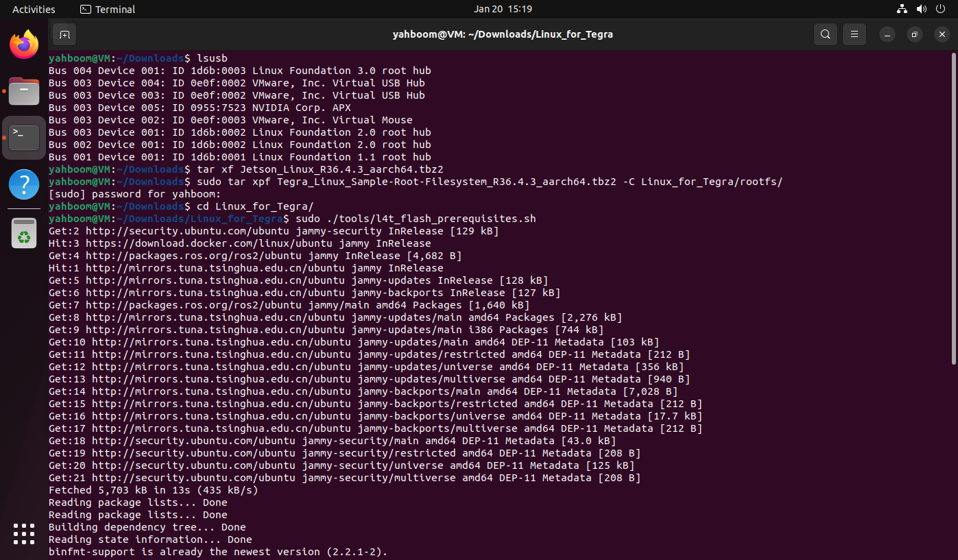Screen dimensions: 958x560
Task: Select the Terminal icon in the dock
Action: pyautogui.click(x=23, y=136)
